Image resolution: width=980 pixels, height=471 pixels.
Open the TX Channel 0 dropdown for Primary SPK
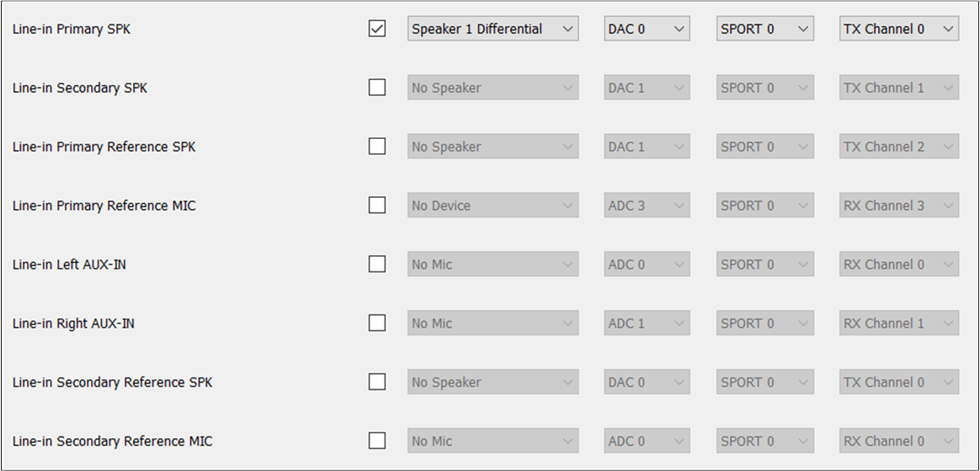[898, 29]
